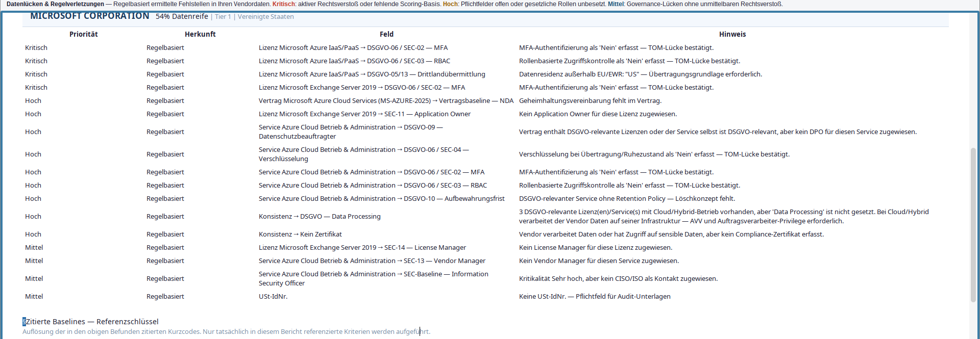
Task: Select Service Azure Cloud Betrieb SEC-03 RBAC field
Action: [373, 185]
